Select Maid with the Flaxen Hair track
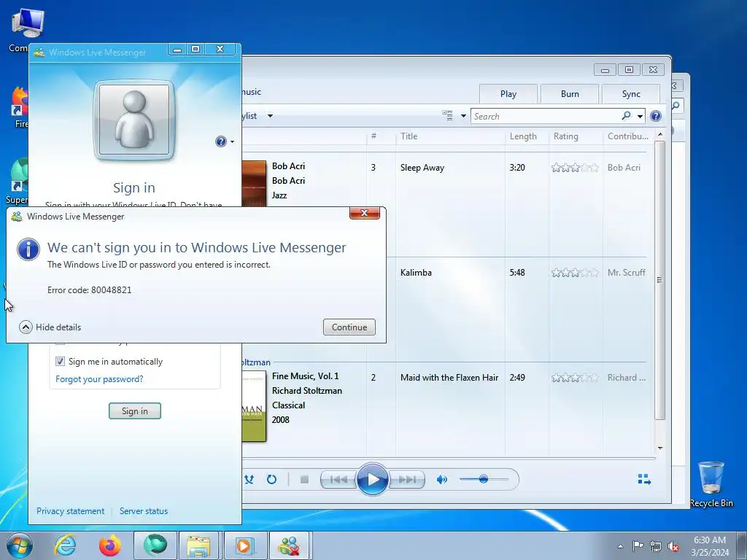This screenshot has height=560, width=747. tap(449, 377)
